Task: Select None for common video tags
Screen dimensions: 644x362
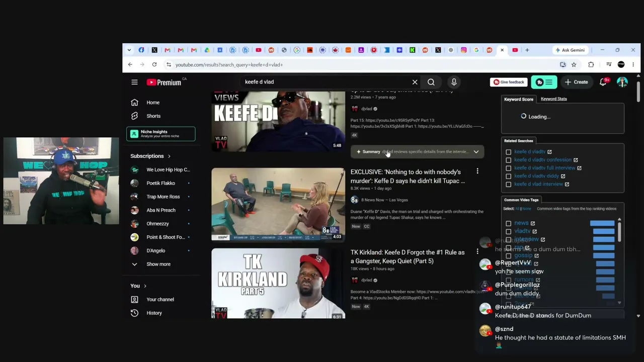Action: (526, 209)
